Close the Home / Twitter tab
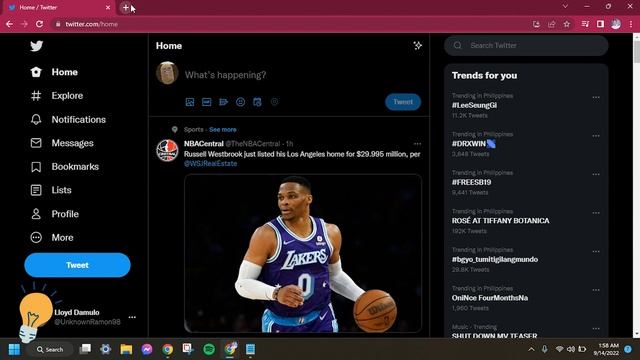Viewport: 640px width, 360px height. pyautogui.click(x=108, y=7)
